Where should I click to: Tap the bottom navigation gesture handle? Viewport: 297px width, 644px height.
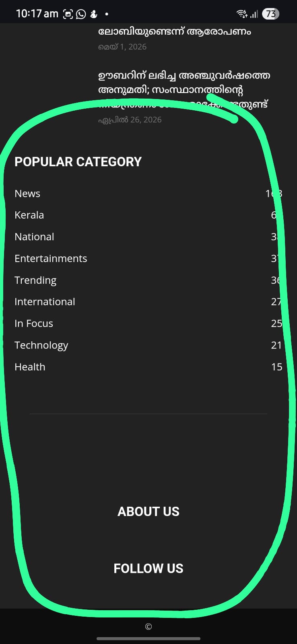148,638
